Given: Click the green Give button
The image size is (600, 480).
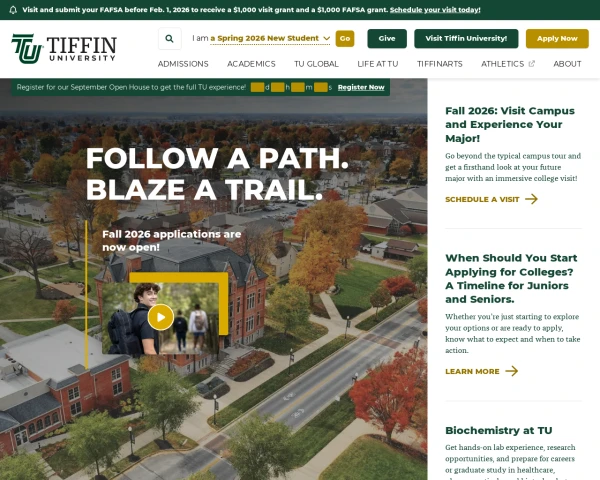Looking at the screenshot, I should point(387,38).
